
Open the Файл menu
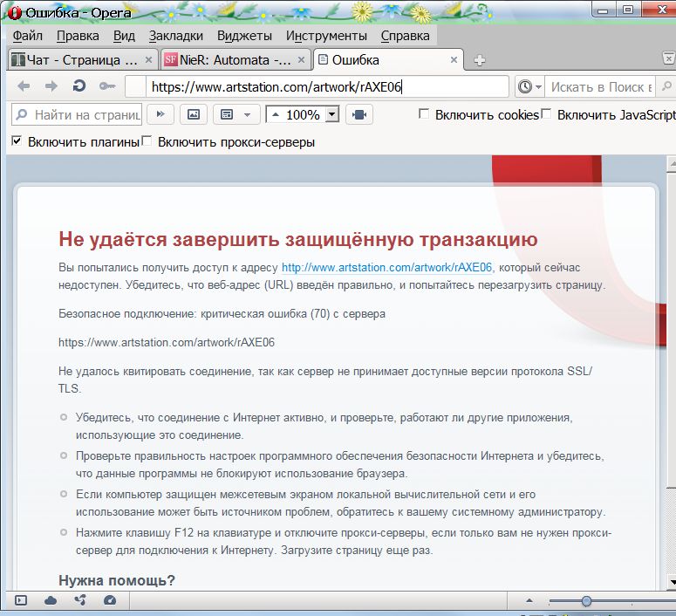pos(27,36)
